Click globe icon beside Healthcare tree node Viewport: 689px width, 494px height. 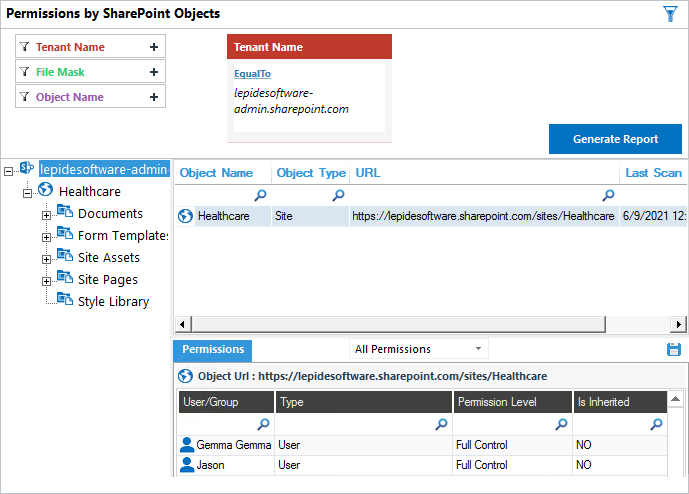click(45, 190)
